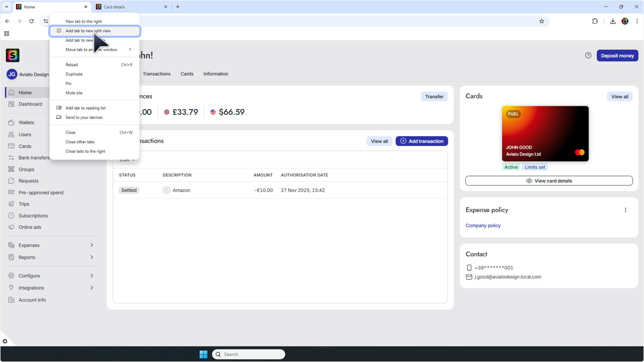Screen dimensions: 644x362
Task: Click the help question mark icon
Action: point(588,55)
